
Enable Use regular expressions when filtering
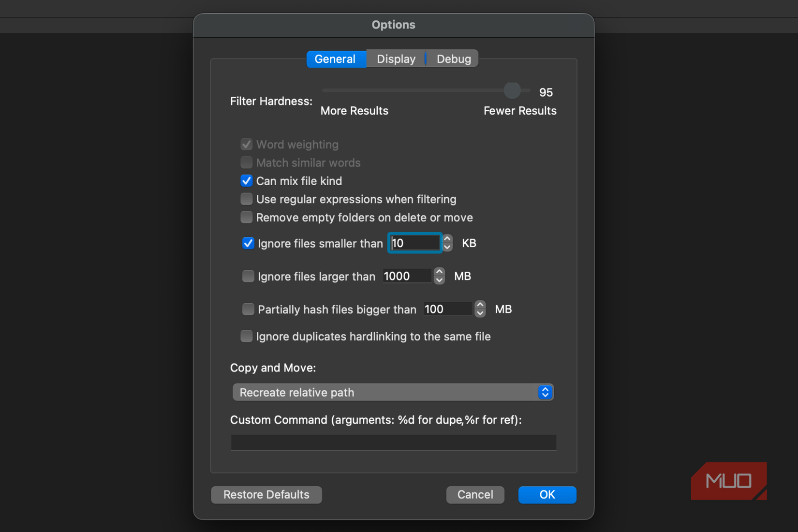pos(247,199)
